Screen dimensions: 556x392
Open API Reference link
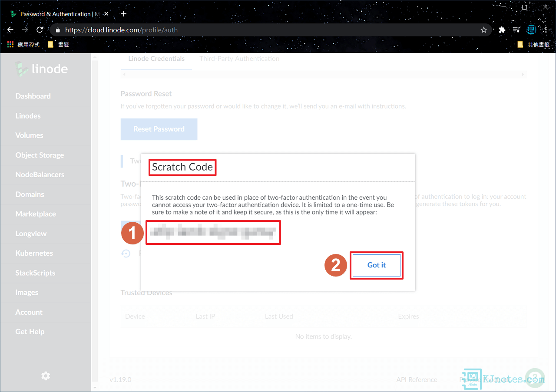[417, 379]
